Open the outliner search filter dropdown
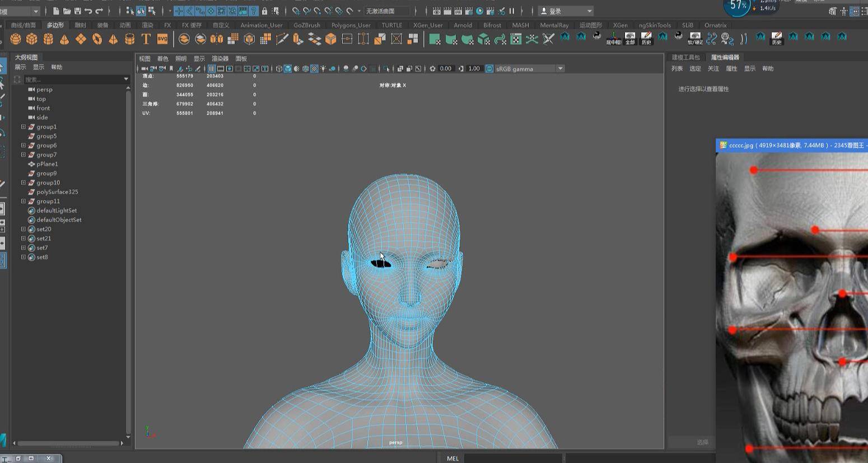This screenshot has width=868, height=463. pos(126,79)
